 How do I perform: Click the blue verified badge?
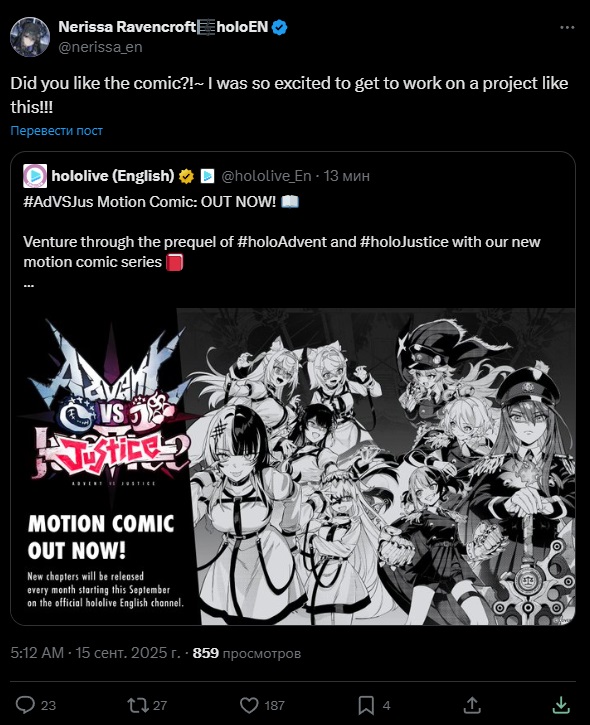(x=279, y=27)
